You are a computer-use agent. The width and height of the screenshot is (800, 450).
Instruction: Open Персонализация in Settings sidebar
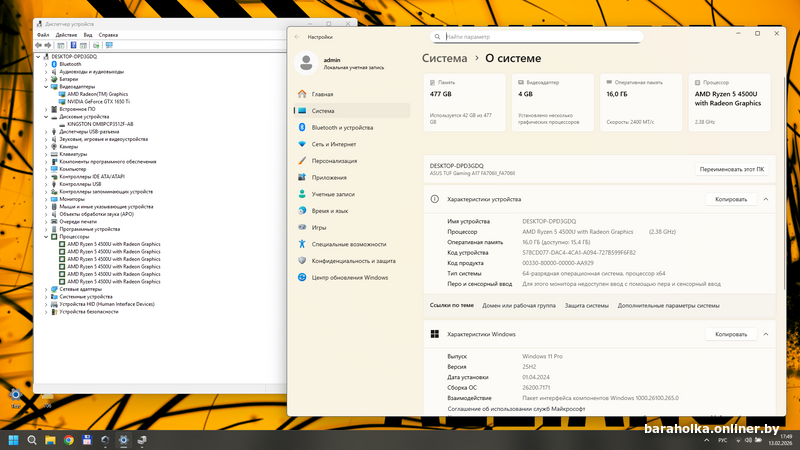point(334,160)
